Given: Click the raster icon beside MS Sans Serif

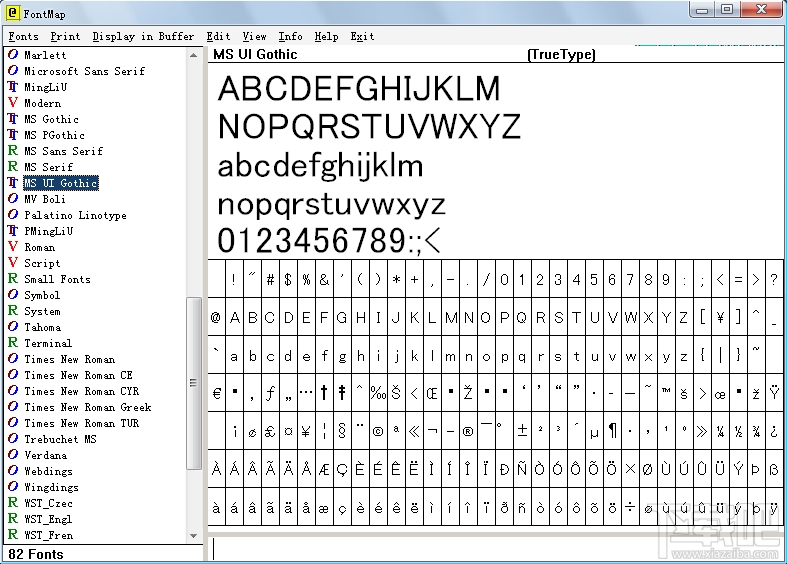Looking at the screenshot, I should (13, 151).
